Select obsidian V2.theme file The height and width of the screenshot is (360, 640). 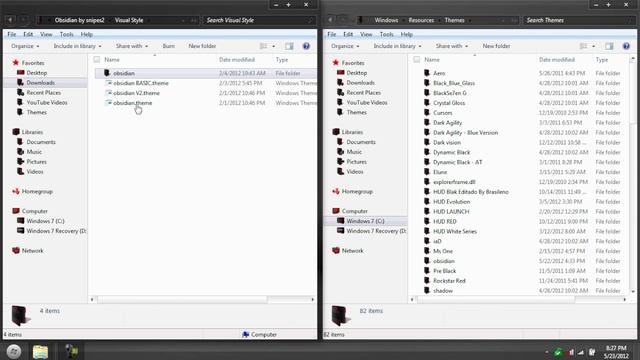point(136,93)
